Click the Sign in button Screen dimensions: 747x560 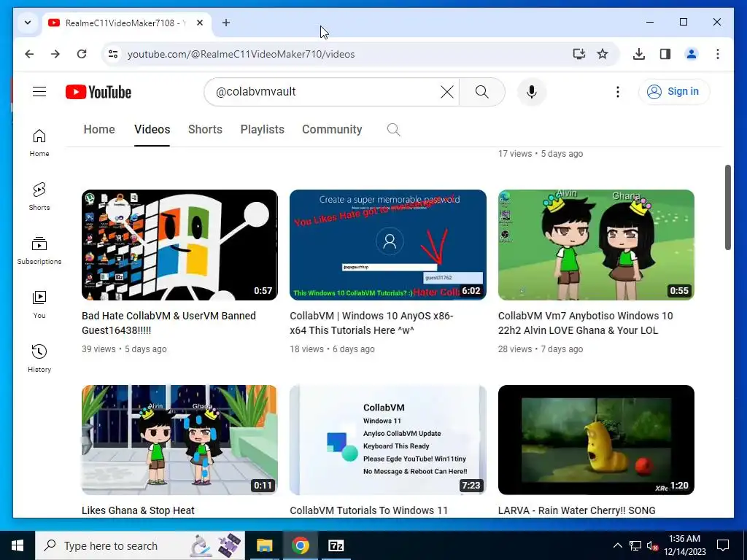(673, 91)
